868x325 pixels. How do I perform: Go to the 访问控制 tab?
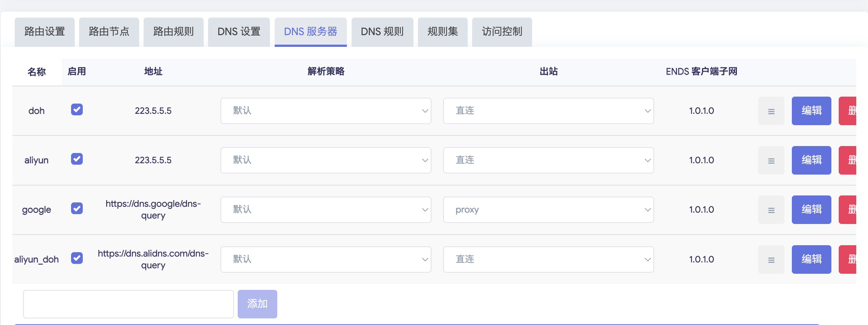502,32
